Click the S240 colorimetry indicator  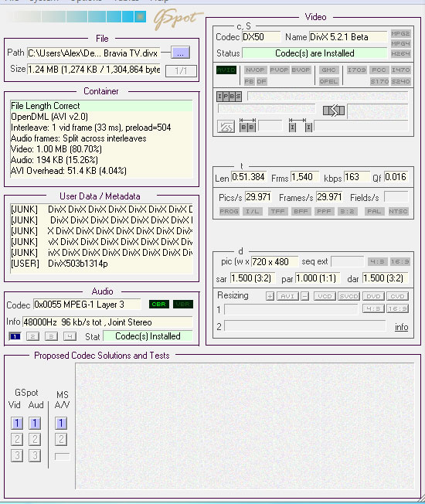point(400,81)
